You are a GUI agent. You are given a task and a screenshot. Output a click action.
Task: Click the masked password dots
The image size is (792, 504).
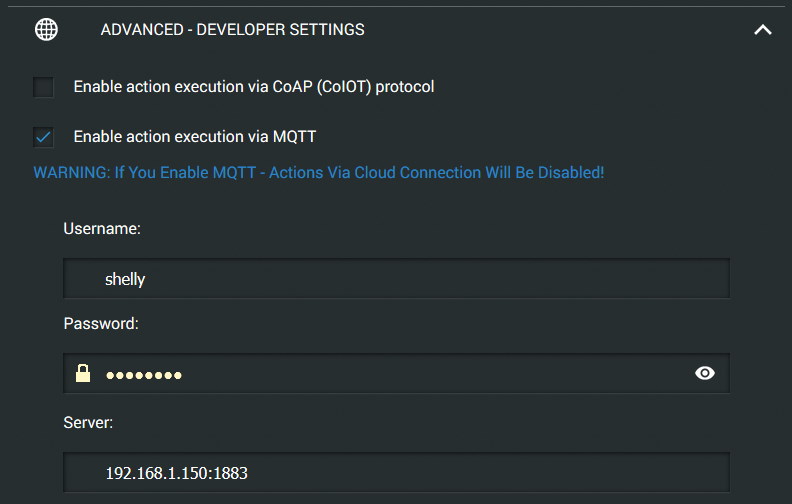coord(144,375)
